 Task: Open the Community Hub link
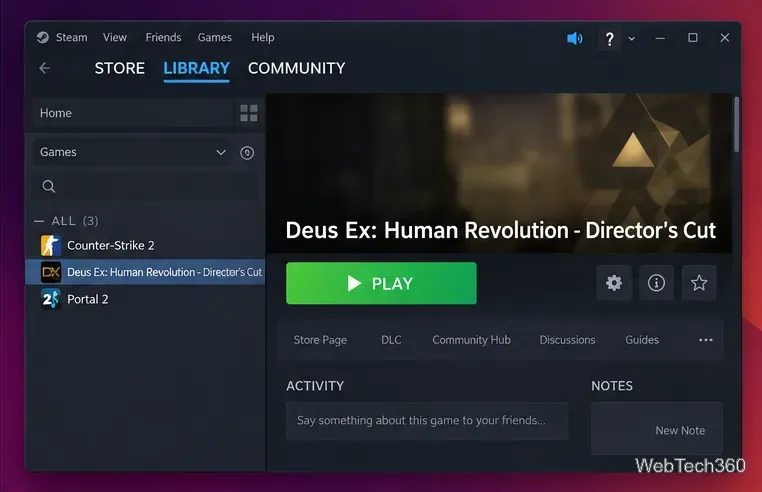[x=471, y=340]
